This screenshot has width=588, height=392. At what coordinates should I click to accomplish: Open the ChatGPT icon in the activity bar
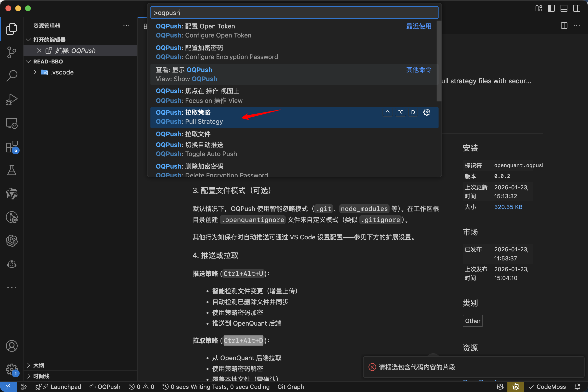click(12, 241)
